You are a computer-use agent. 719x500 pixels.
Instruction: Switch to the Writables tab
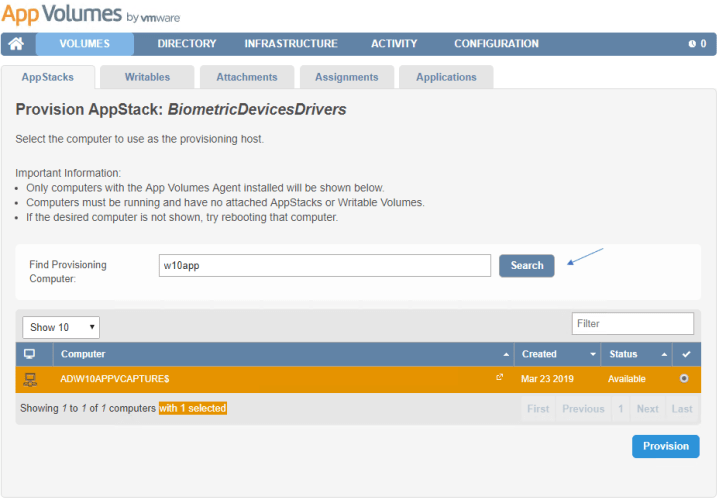[x=147, y=77]
